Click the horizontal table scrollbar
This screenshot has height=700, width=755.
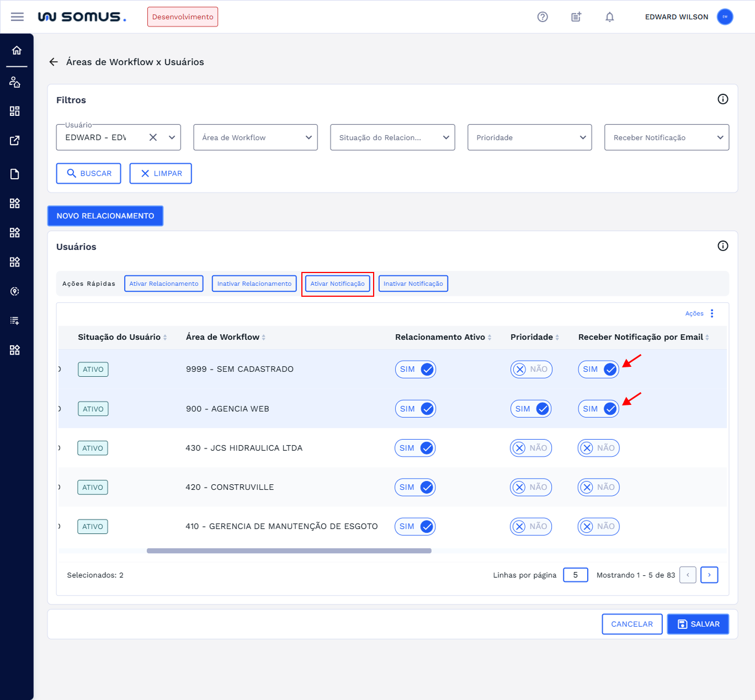289,551
